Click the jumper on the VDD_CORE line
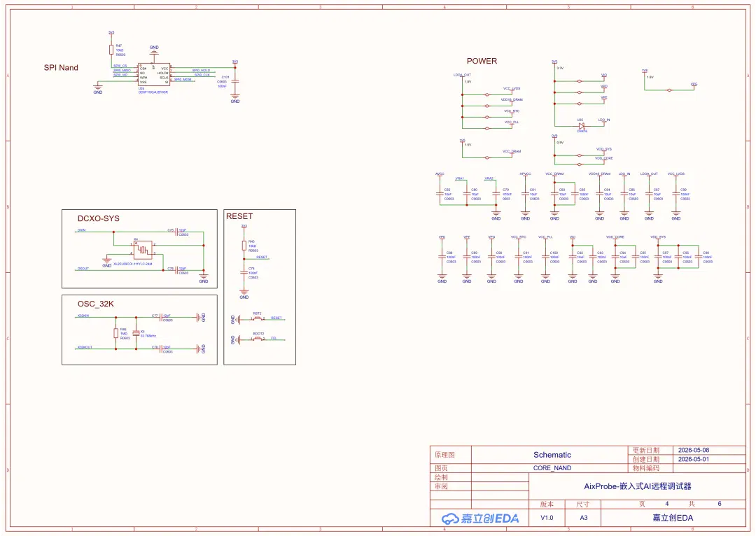The height and width of the screenshot is (536, 756). [580, 164]
